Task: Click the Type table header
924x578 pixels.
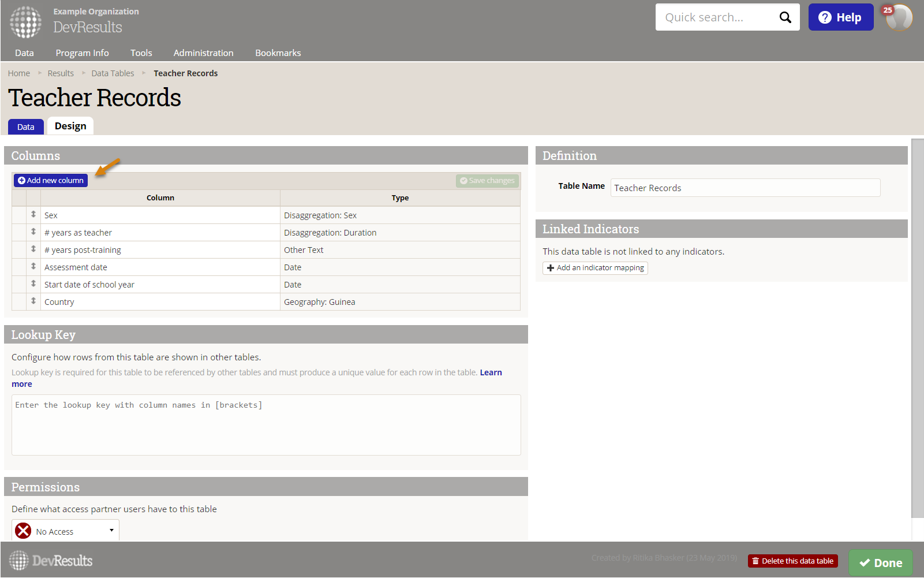Action: coord(400,197)
